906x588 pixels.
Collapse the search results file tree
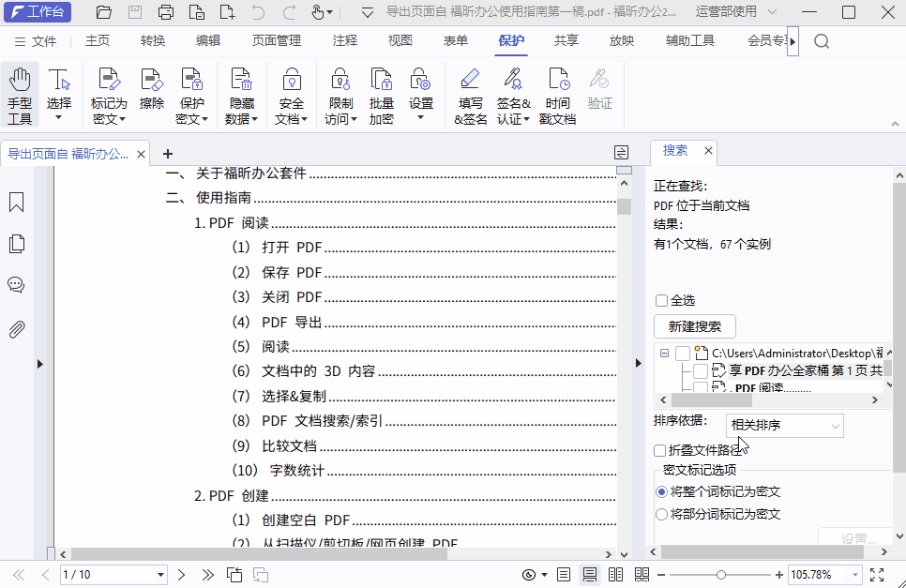click(x=663, y=354)
